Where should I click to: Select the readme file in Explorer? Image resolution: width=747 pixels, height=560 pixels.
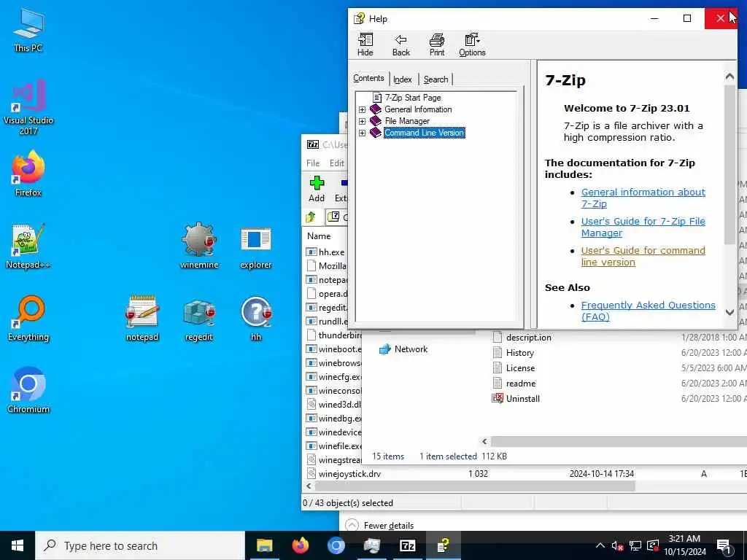point(514,384)
